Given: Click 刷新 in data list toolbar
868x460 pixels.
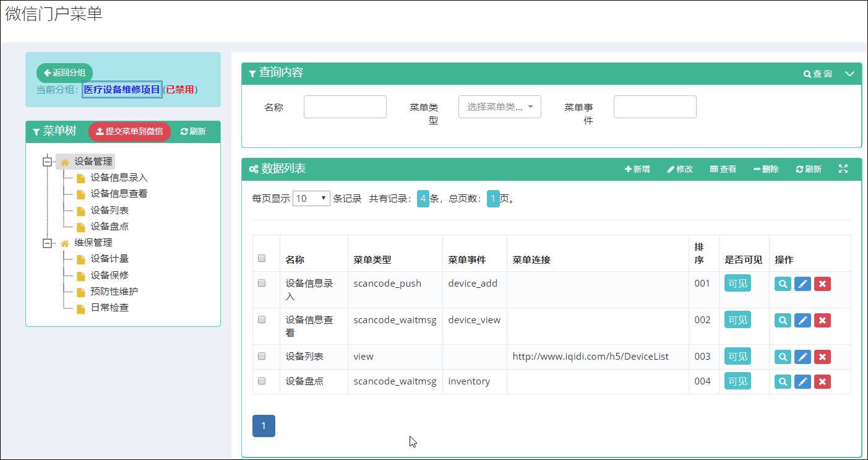Looking at the screenshot, I should 809,169.
